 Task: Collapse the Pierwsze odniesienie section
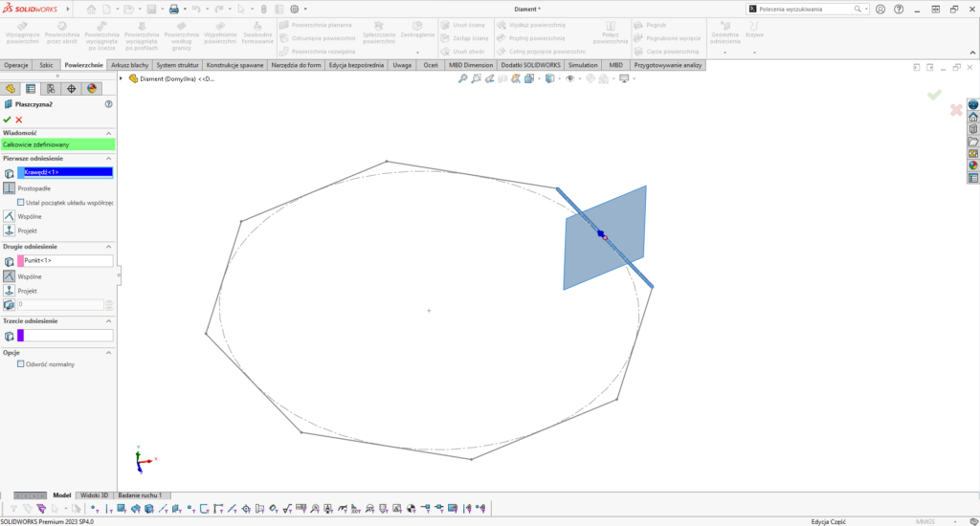pos(108,158)
